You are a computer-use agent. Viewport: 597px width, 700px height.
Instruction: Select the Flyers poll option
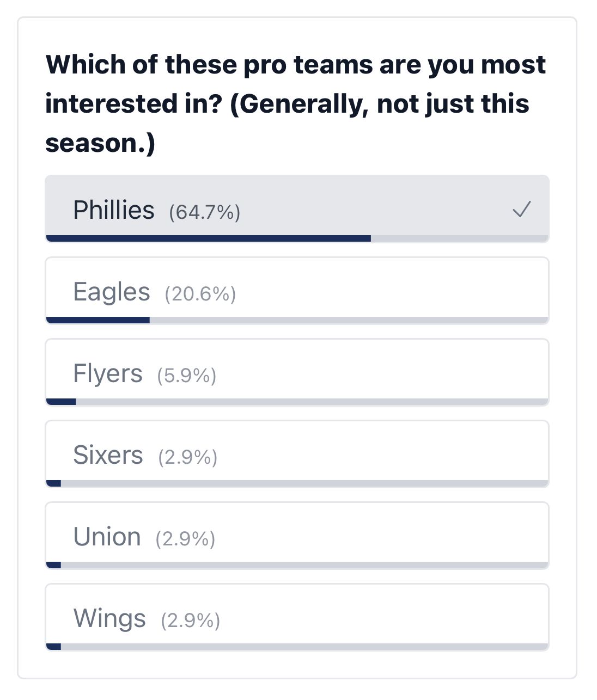pyautogui.click(x=297, y=372)
